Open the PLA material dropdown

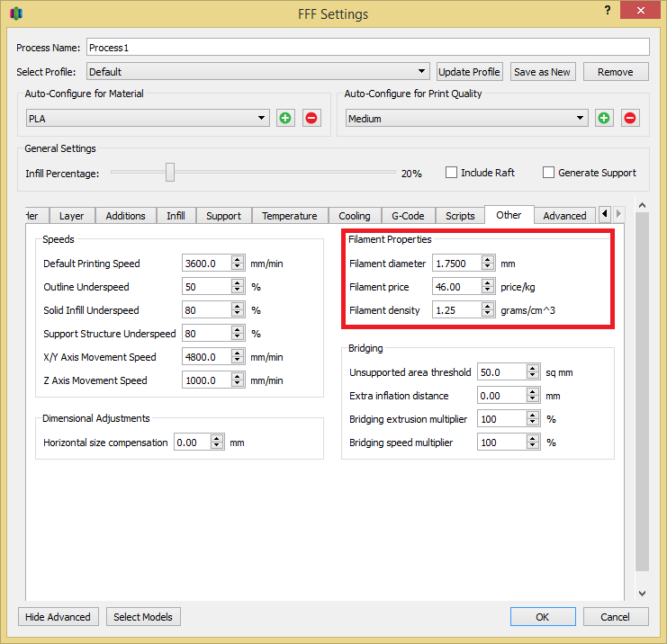(x=148, y=118)
